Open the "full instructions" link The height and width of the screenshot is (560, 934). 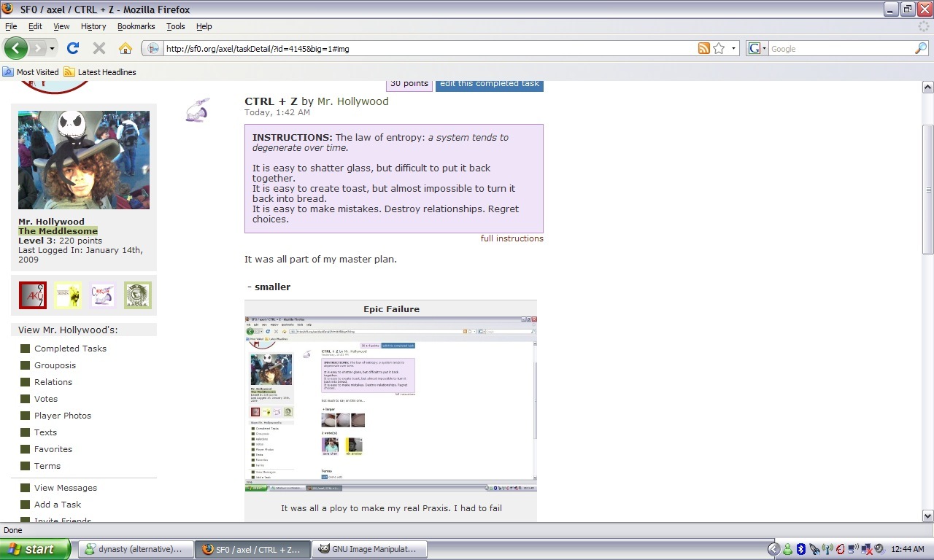(x=512, y=238)
